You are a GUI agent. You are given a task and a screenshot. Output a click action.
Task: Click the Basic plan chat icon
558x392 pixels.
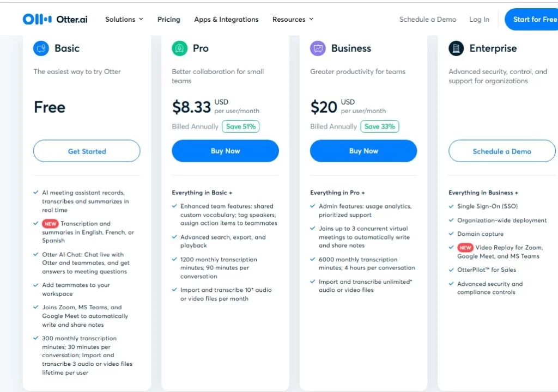pos(41,48)
